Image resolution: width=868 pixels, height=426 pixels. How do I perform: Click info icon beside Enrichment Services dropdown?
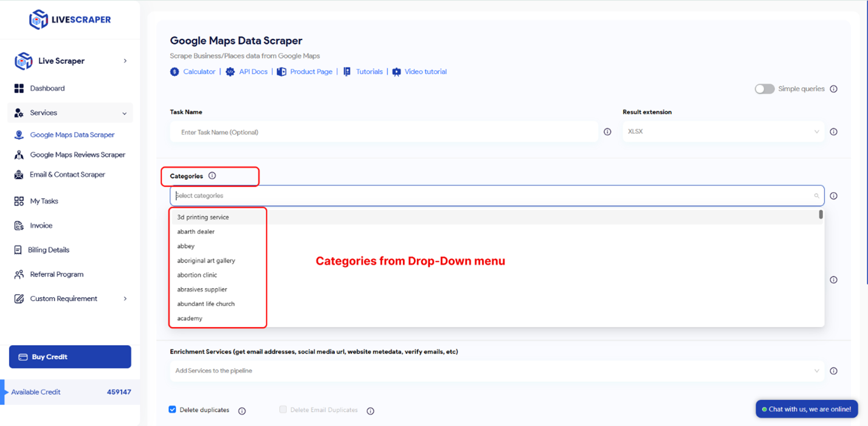click(833, 371)
